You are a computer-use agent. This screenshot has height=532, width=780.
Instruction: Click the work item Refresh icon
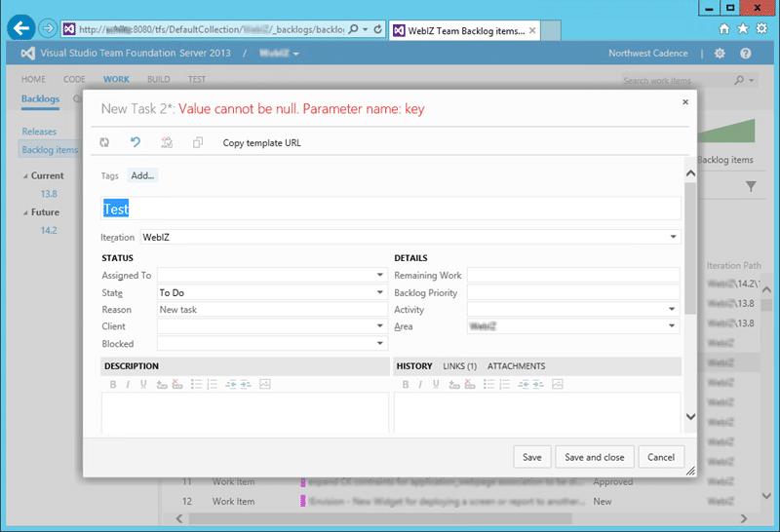104,142
